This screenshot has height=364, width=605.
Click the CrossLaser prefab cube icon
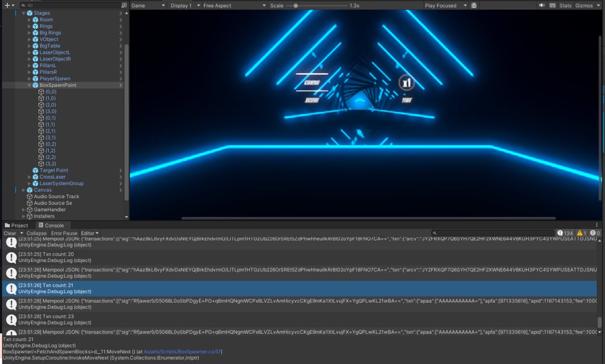(x=35, y=177)
